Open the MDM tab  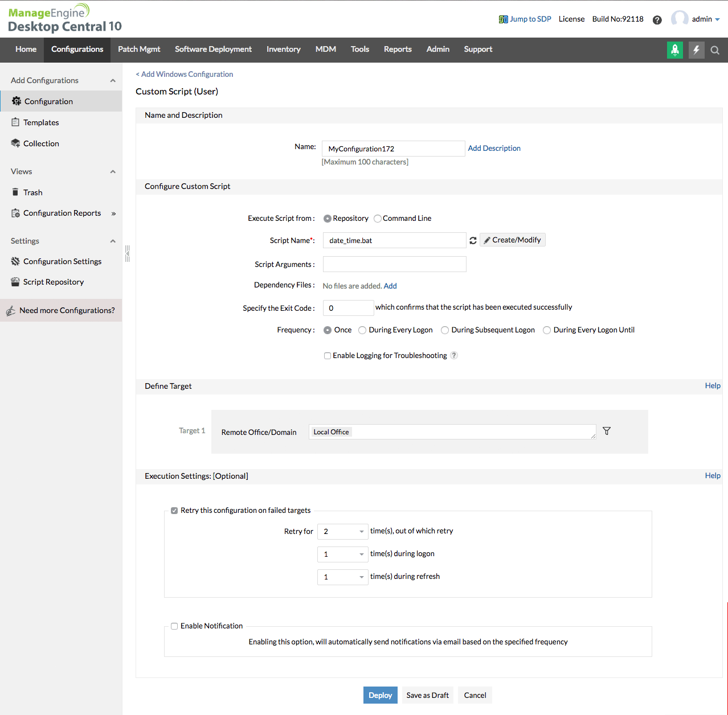tap(326, 50)
